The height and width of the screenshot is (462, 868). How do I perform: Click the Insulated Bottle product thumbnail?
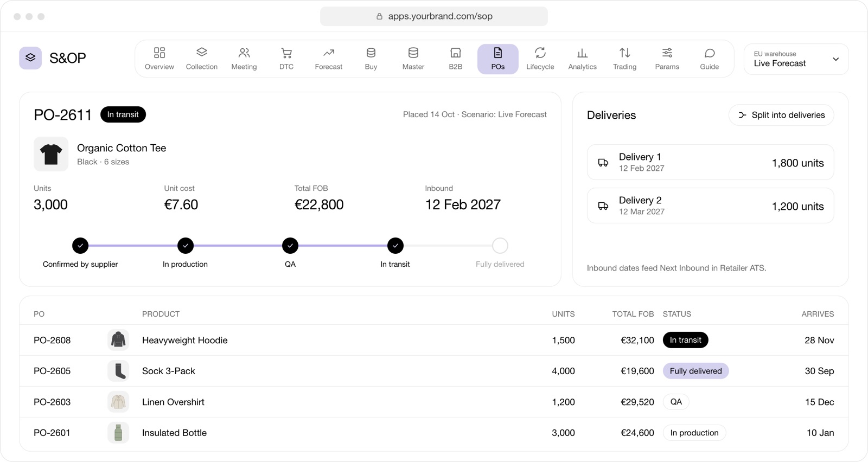point(118,433)
